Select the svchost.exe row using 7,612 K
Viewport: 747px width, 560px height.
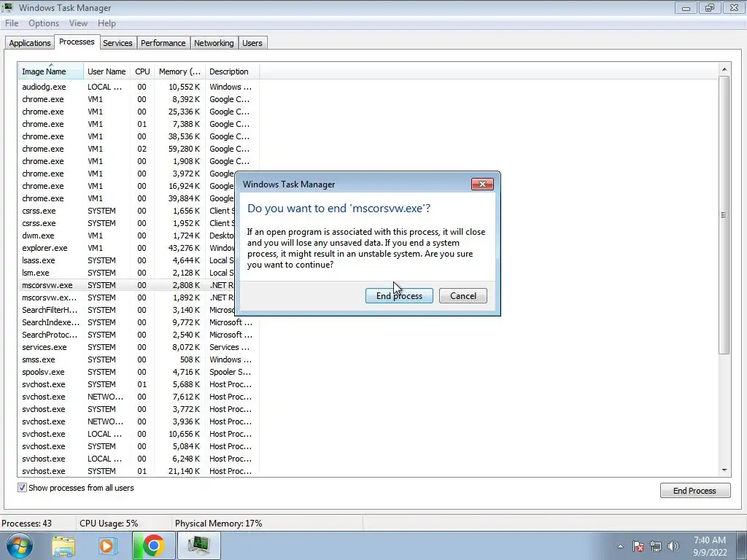point(138,397)
